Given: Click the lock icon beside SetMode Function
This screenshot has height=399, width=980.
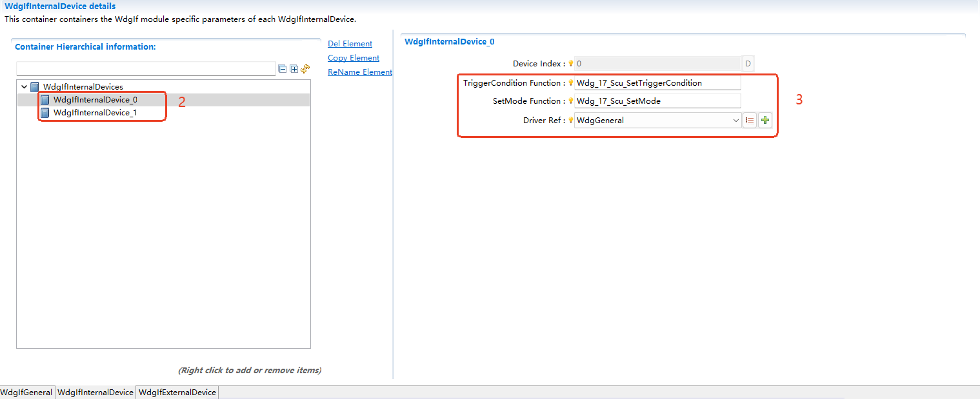Looking at the screenshot, I should tap(570, 101).
